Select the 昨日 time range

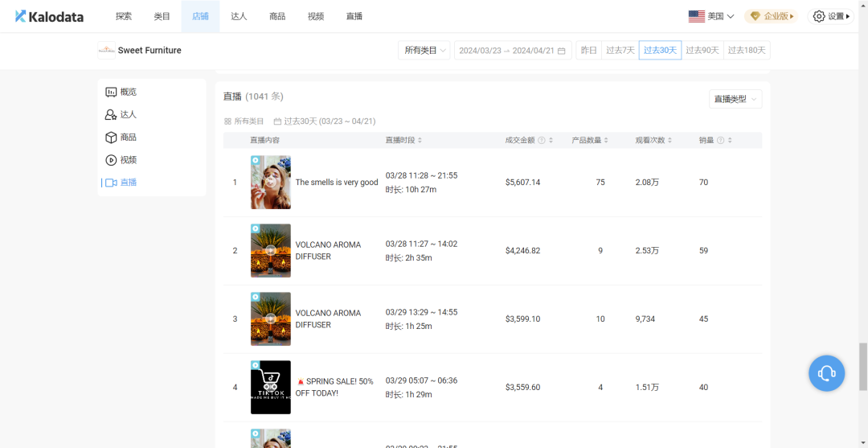[x=588, y=51]
